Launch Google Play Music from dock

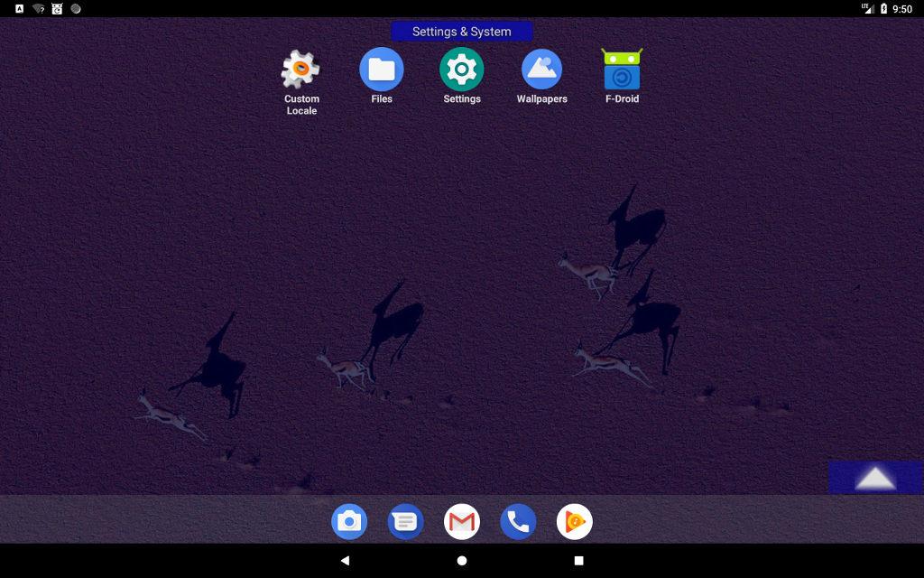pos(574,521)
